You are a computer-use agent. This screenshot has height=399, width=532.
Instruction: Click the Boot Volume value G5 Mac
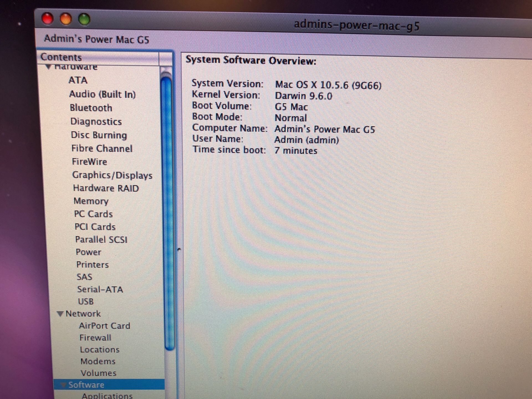point(291,107)
